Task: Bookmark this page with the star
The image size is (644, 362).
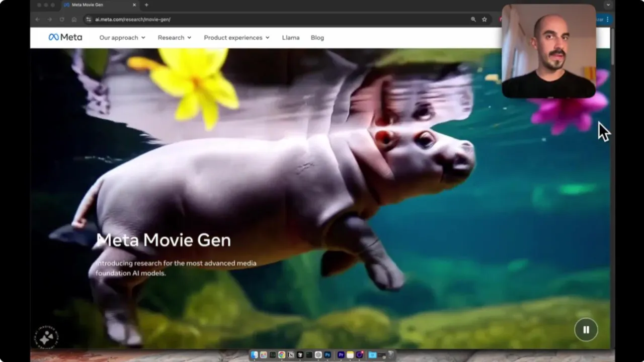Action: [x=485, y=19]
